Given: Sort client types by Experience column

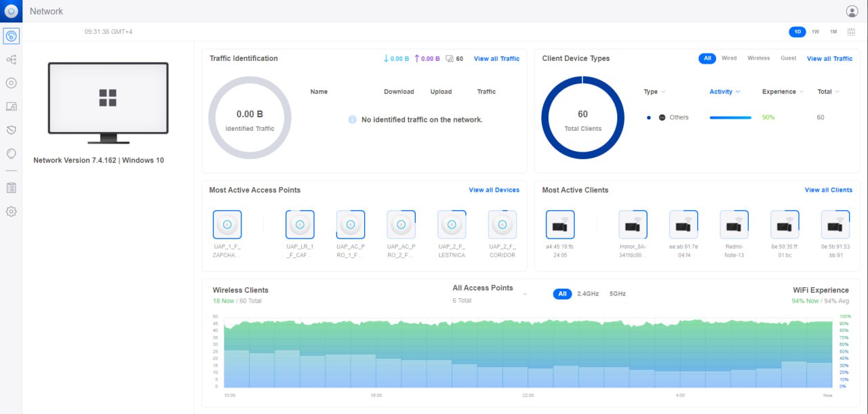Looking at the screenshot, I should pos(783,91).
